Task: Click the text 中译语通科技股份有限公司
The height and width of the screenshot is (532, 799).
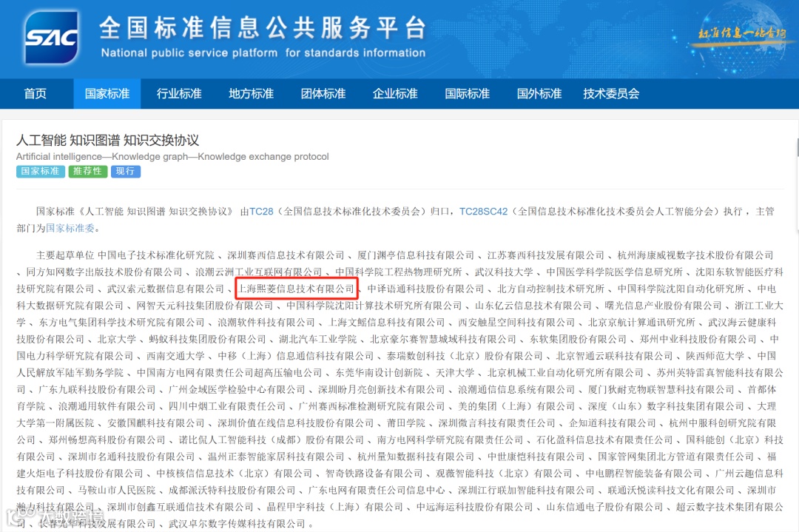Action: click(426, 289)
